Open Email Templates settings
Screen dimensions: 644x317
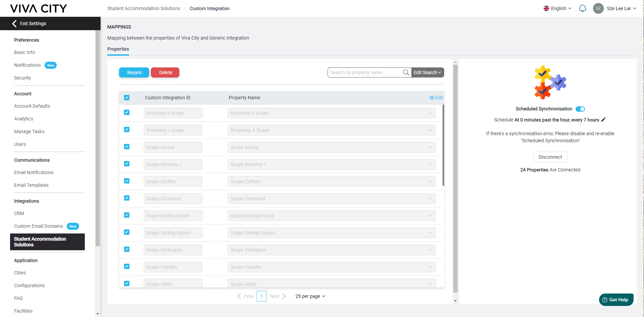pos(31,185)
